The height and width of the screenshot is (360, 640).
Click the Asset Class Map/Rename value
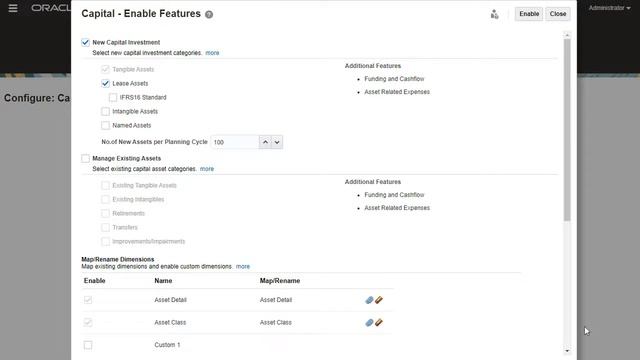click(276, 322)
